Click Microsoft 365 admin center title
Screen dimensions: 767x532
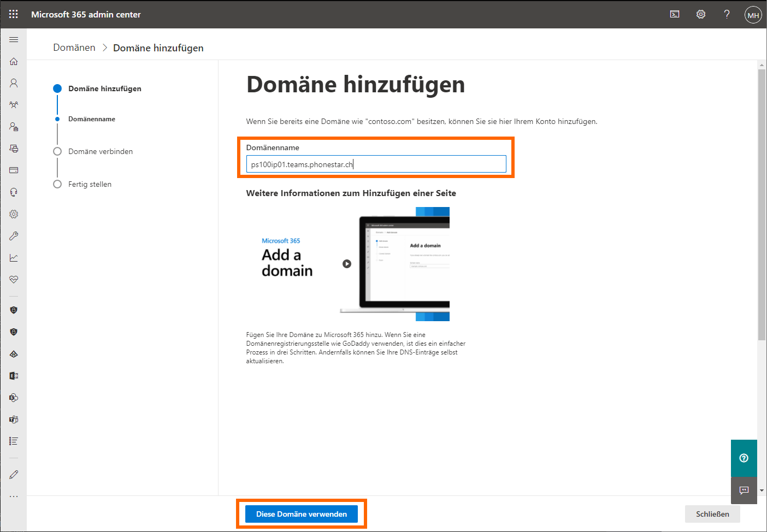pyautogui.click(x=86, y=14)
